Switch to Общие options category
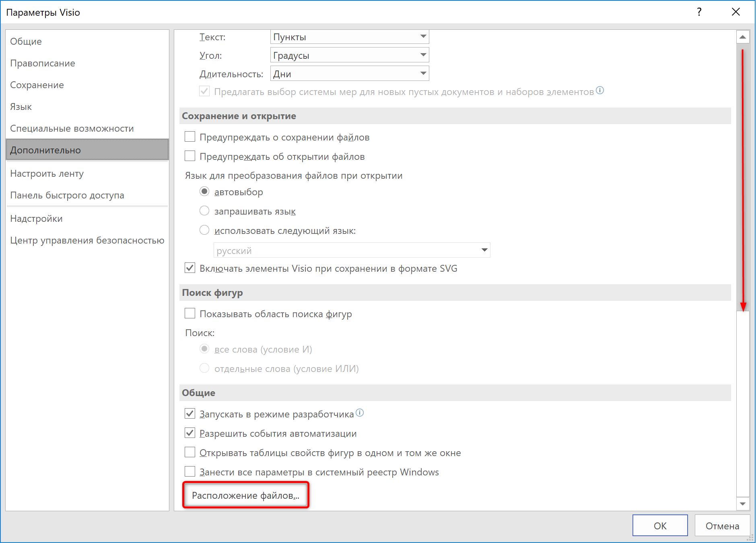756x543 pixels. pyautogui.click(x=87, y=41)
